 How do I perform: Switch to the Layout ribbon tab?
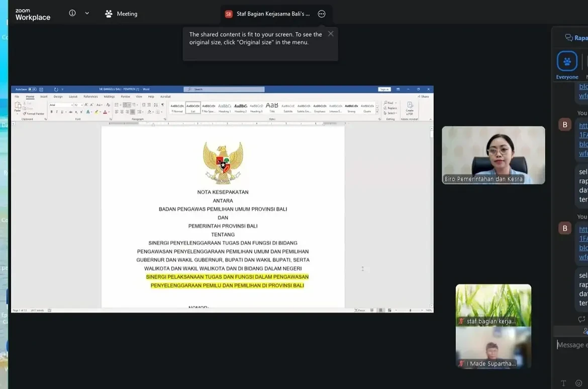(73, 96)
